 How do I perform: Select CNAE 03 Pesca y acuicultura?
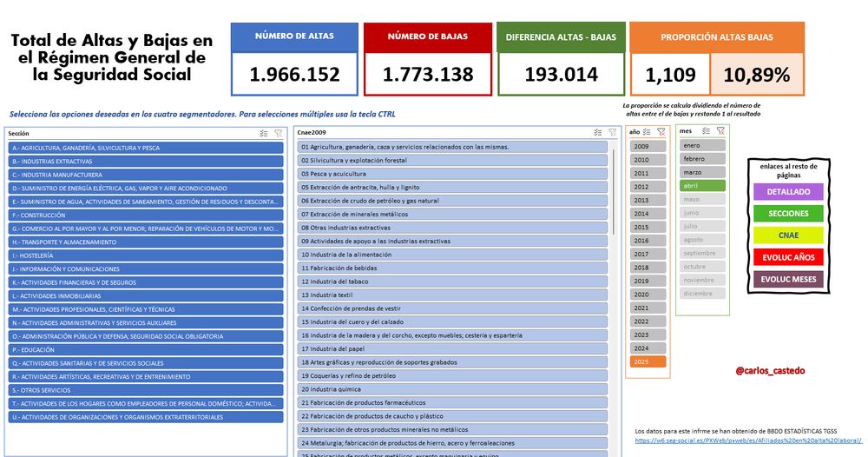click(452, 174)
